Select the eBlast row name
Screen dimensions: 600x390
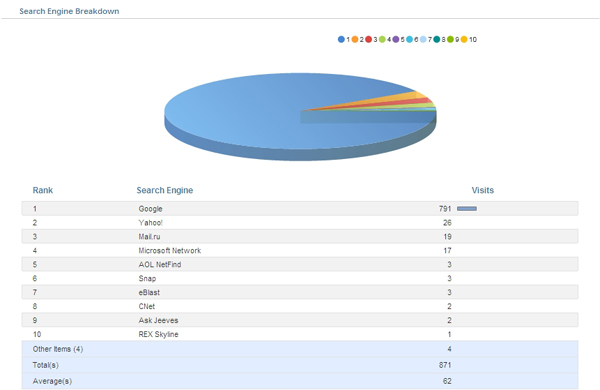[149, 292]
